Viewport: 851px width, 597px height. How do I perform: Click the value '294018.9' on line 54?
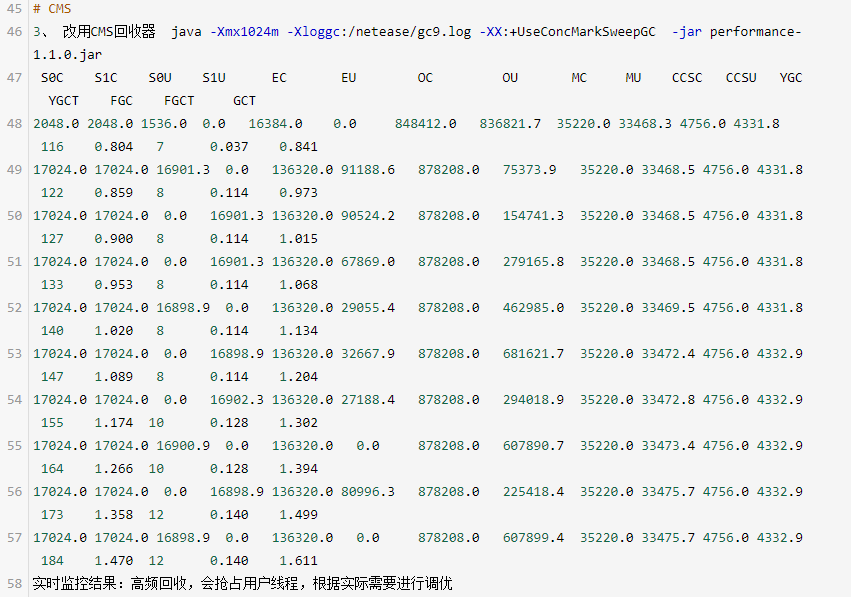click(x=533, y=400)
